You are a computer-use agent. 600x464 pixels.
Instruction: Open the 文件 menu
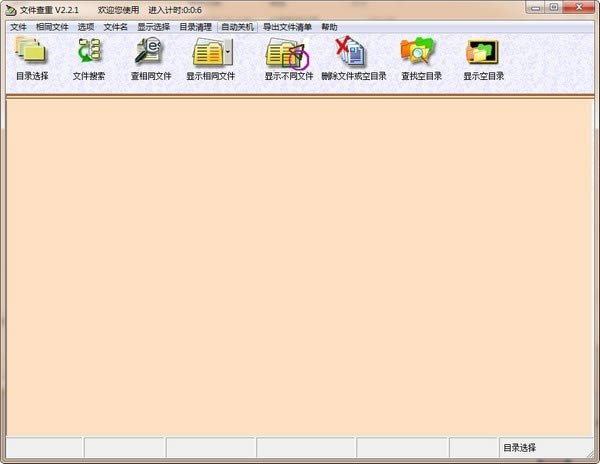pyautogui.click(x=18, y=27)
